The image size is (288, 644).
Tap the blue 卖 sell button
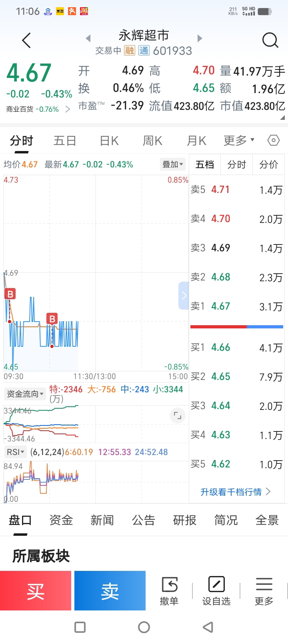[110, 590]
